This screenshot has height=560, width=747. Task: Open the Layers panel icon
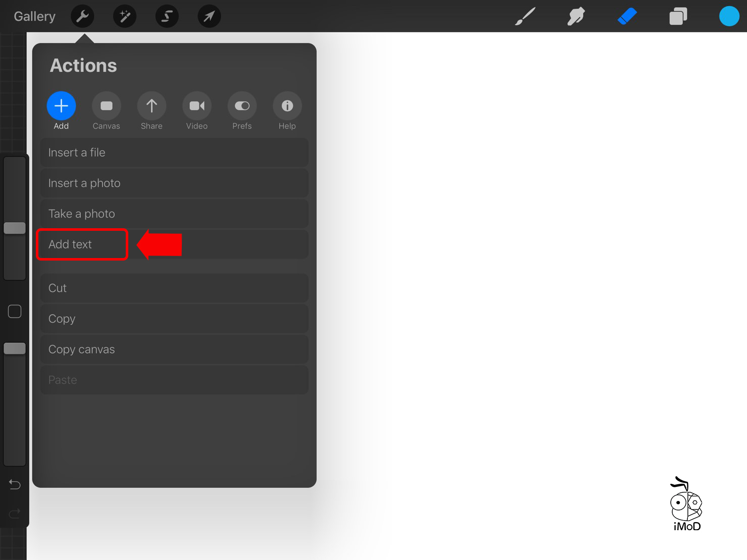click(x=678, y=17)
